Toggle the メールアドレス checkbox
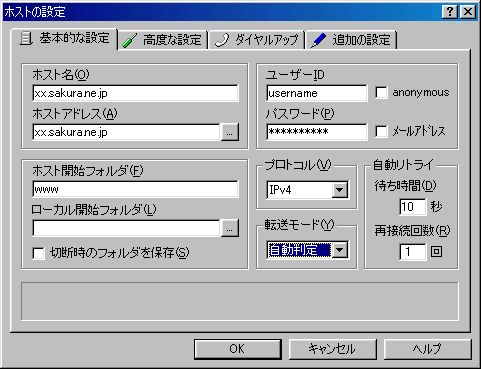 (x=381, y=131)
